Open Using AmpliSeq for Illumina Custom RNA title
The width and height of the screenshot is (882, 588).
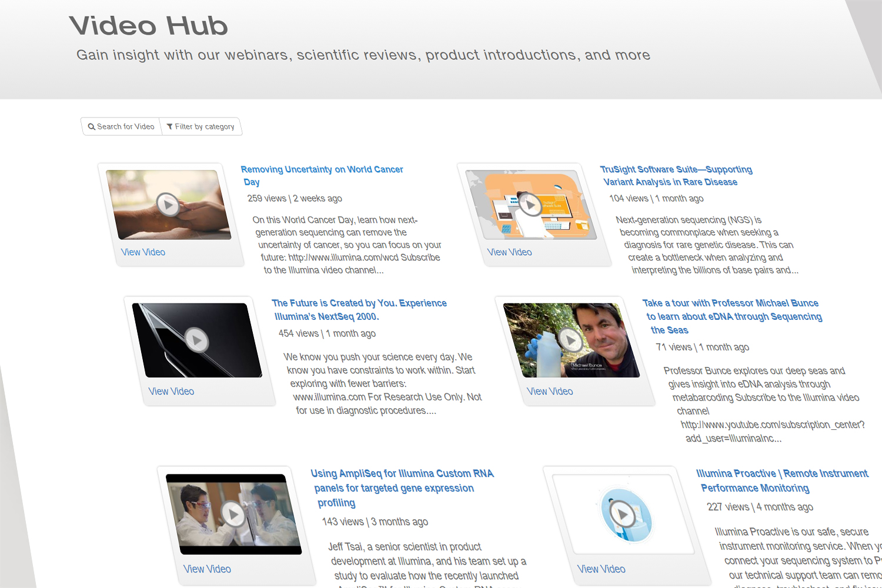point(402,474)
